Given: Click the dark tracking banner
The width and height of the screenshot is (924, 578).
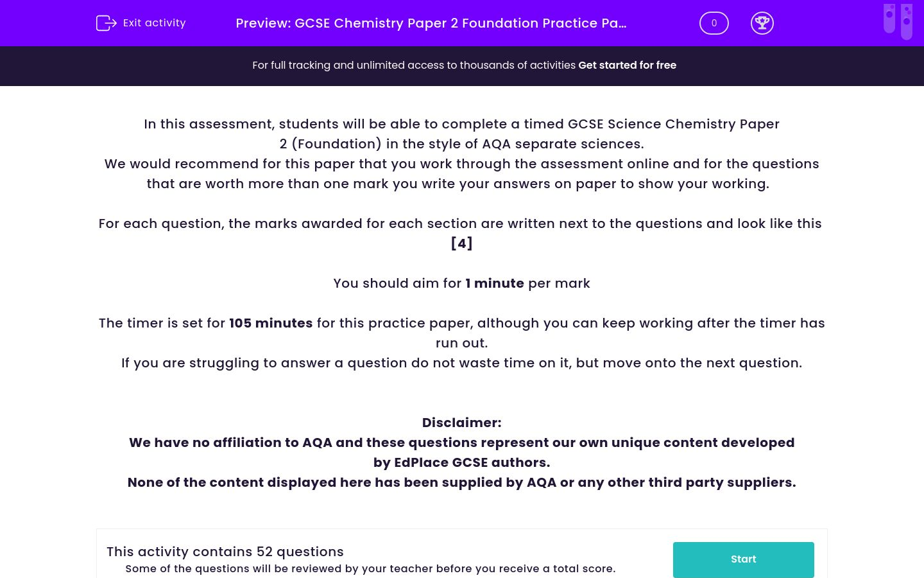Looking at the screenshot, I should pyautogui.click(x=462, y=66).
